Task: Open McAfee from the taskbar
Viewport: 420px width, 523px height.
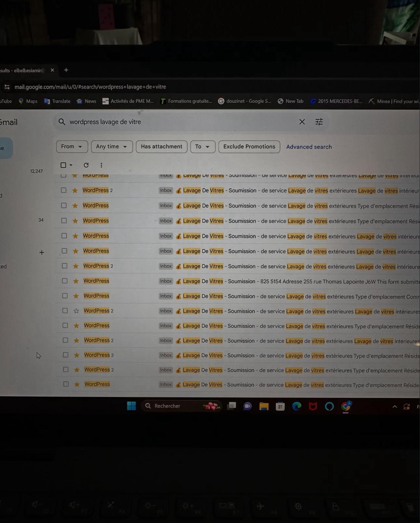Action: click(313, 406)
